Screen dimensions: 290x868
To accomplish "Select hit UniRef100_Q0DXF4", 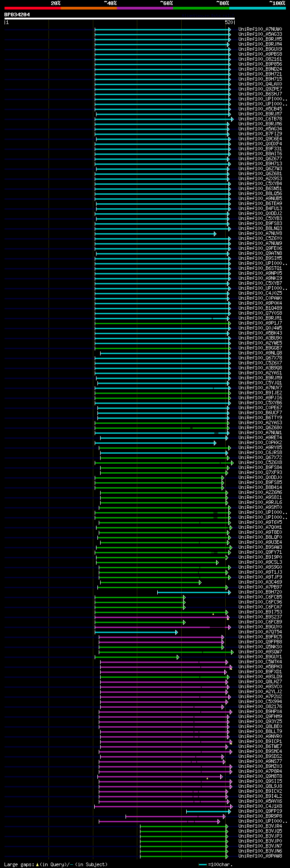I will [x=260, y=144].
